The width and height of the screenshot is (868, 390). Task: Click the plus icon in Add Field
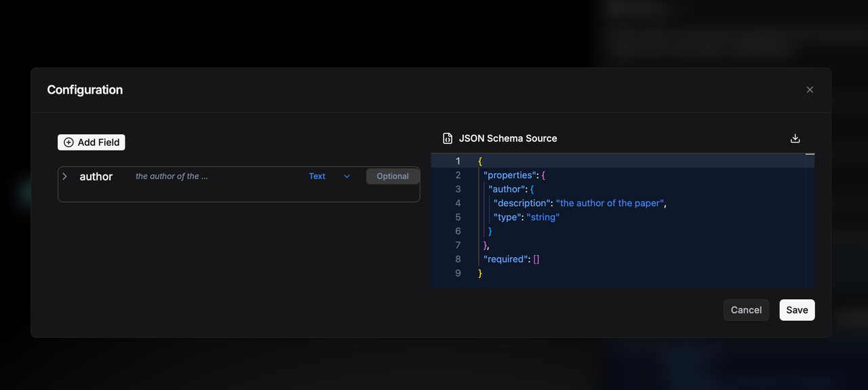coord(68,142)
